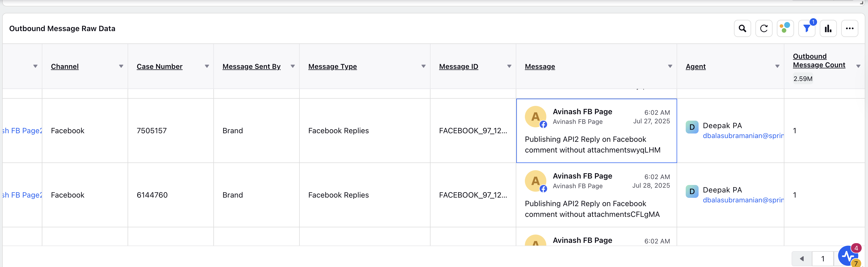The image size is (868, 267).
Task: Sort by the Agent column header
Action: 695,66
